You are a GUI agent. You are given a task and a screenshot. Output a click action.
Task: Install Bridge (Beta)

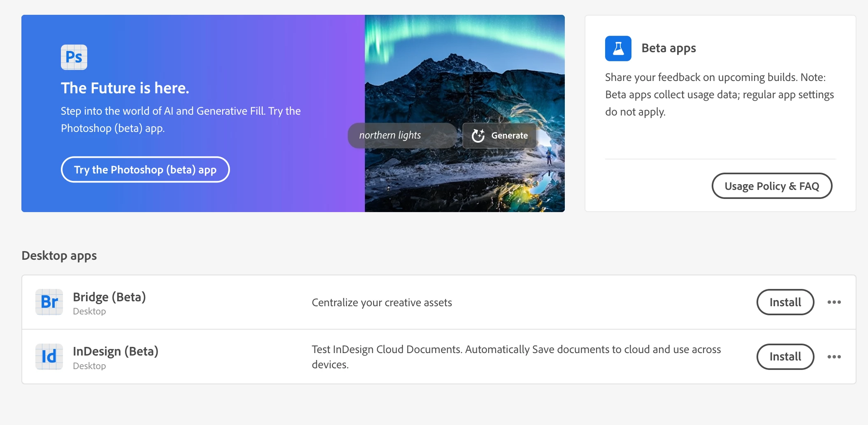785,302
